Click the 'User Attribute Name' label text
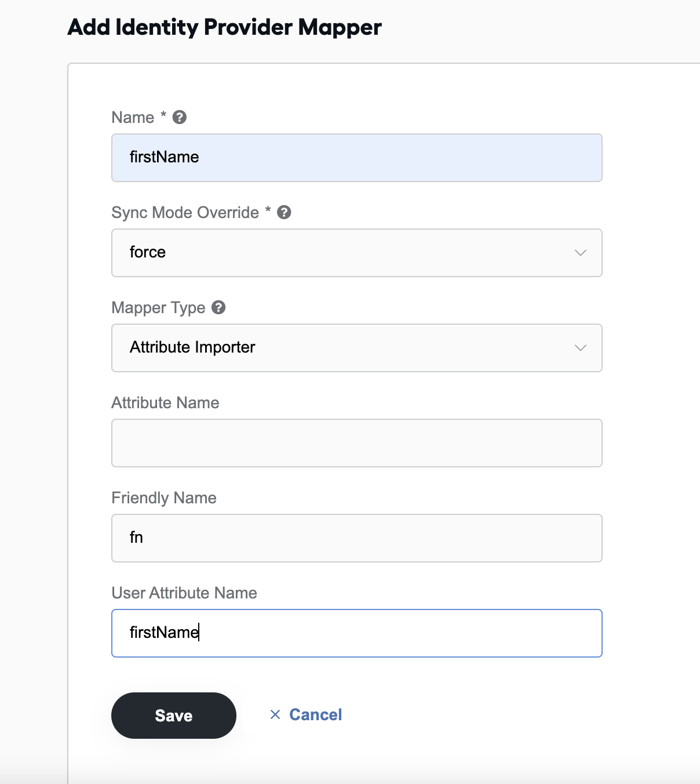The height and width of the screenshot is (784, 700). point(184,593)
